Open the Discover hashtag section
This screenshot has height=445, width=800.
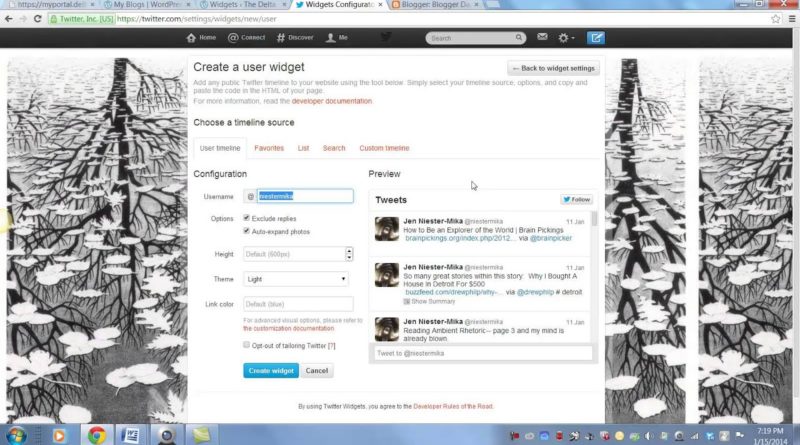[x=295, y=38]
